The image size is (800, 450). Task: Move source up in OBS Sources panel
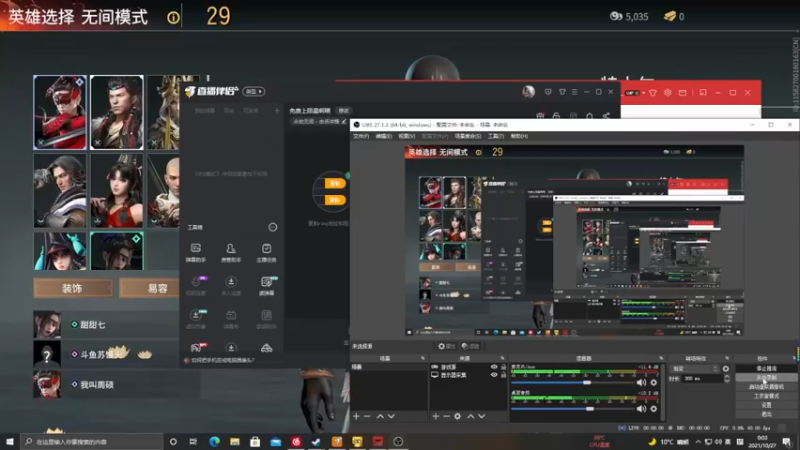point(470,416)
